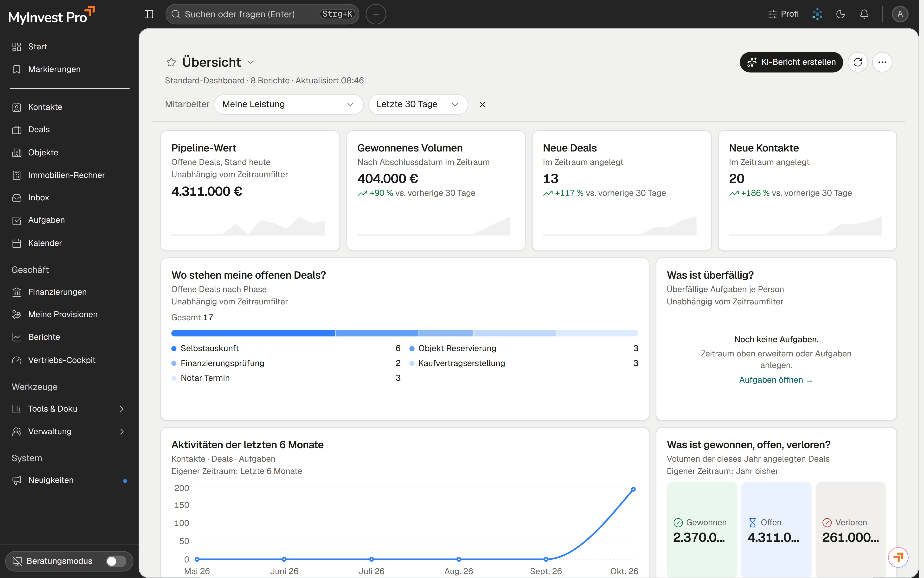Viewport: 924px width, 578px height.
Task: Go to Start in sidebar
Action: pyautogui.click(x=69, y=47)
